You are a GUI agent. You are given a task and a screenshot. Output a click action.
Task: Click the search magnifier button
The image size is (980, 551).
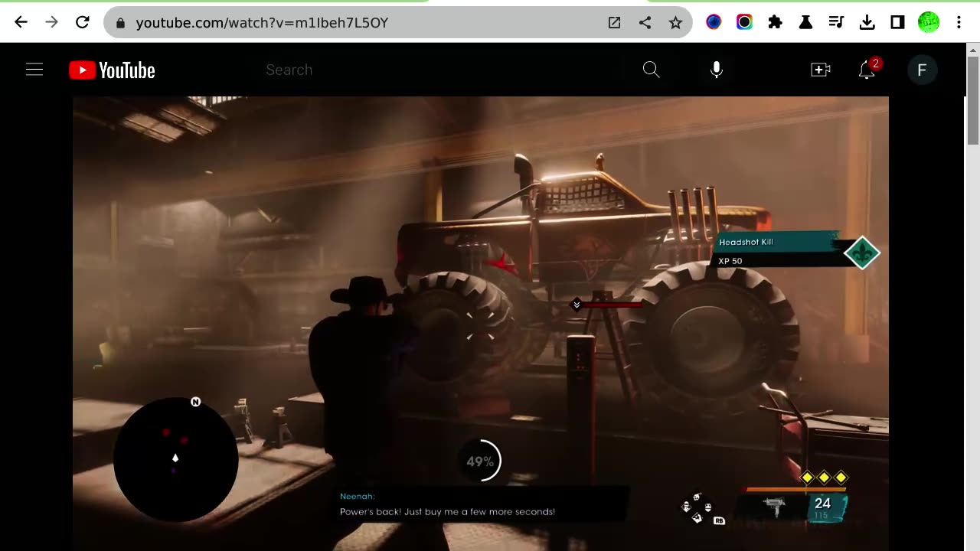pos(651,70)
